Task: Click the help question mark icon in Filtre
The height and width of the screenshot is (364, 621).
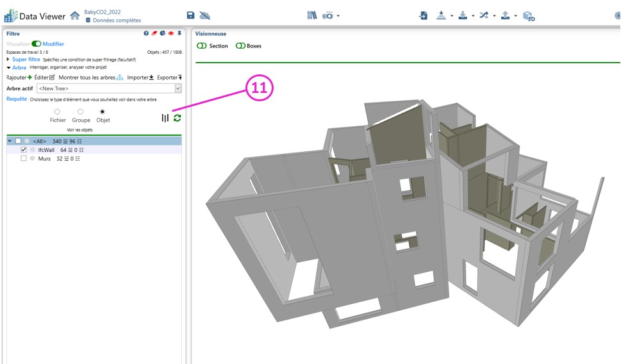Action: 146,33
